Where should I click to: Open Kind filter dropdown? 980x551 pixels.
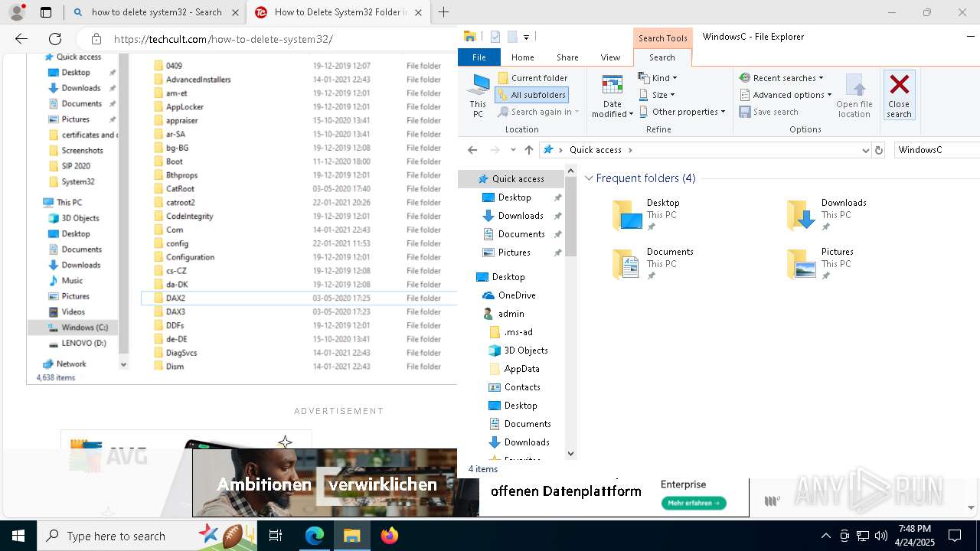(x=658, y=78)
